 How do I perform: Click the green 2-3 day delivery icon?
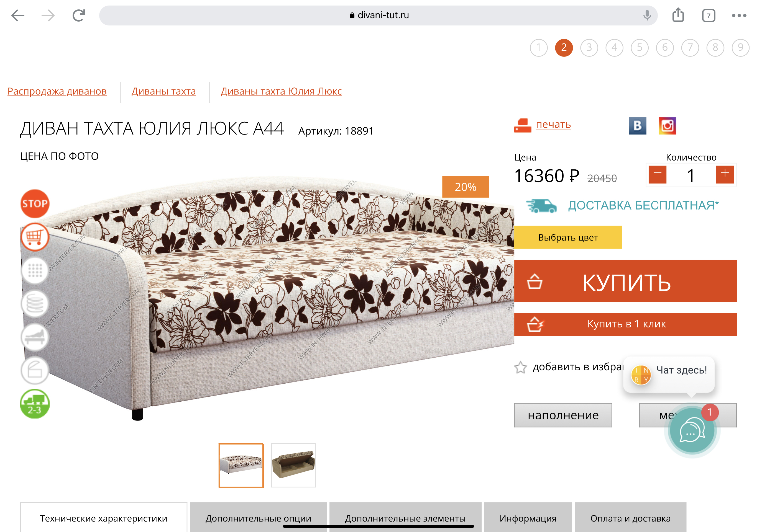coord(35,404)
